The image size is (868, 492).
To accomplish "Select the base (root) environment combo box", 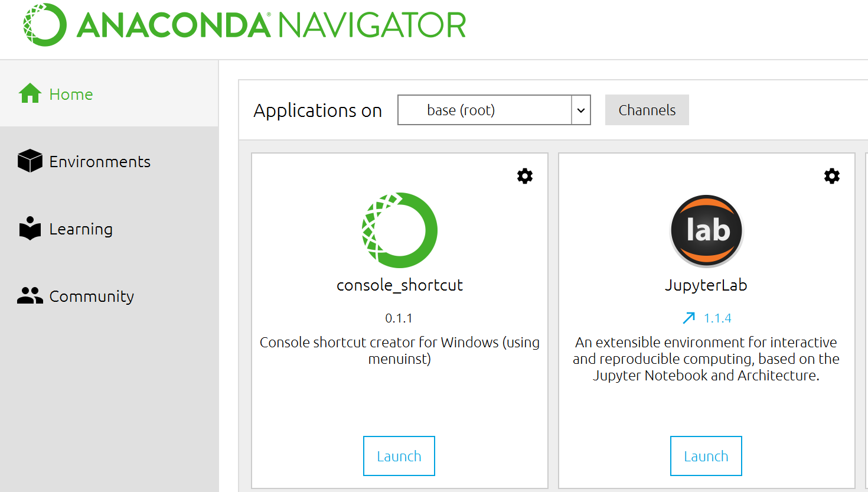I will [x=485, y=110].
